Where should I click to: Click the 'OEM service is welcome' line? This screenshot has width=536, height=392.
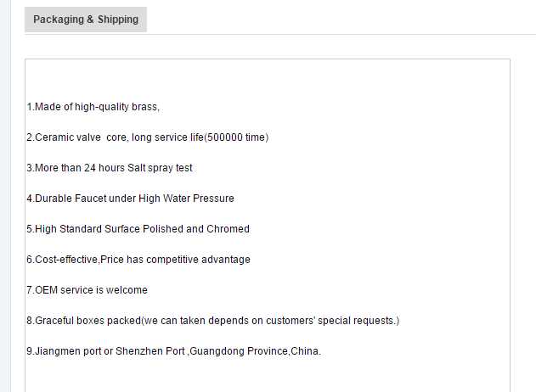pyautogui.click(x=91, y=290)
